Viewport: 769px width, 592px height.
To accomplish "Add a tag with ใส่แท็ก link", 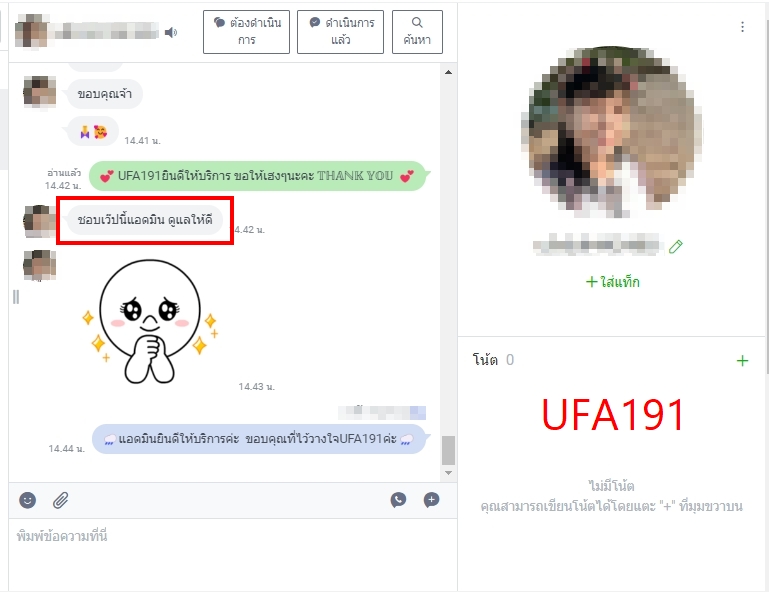I will pos(613,282).
